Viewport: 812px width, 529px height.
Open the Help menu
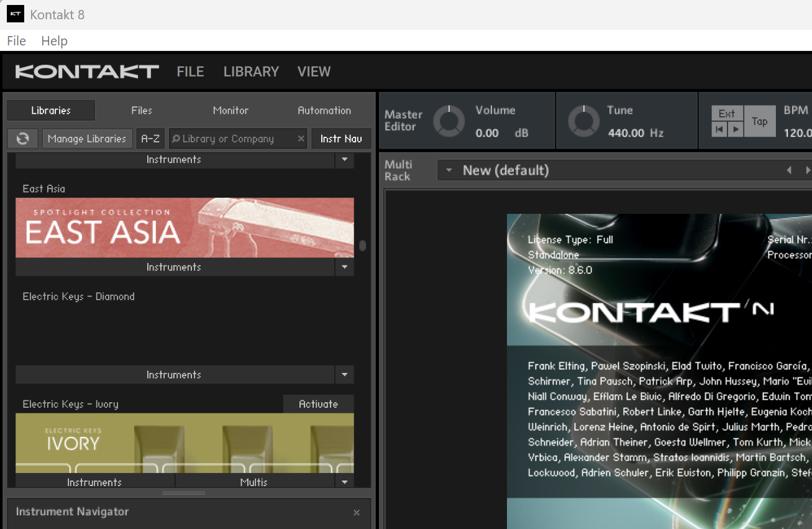click(54, 41)
